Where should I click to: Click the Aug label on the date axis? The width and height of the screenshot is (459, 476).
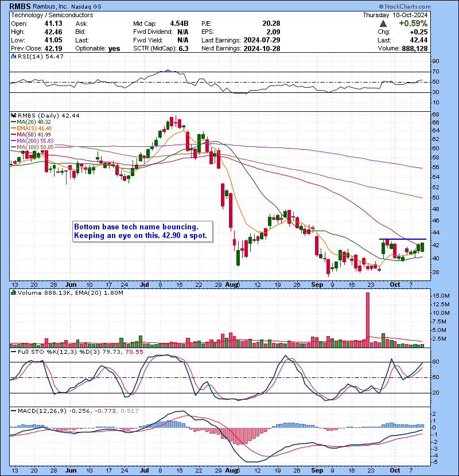231,284
